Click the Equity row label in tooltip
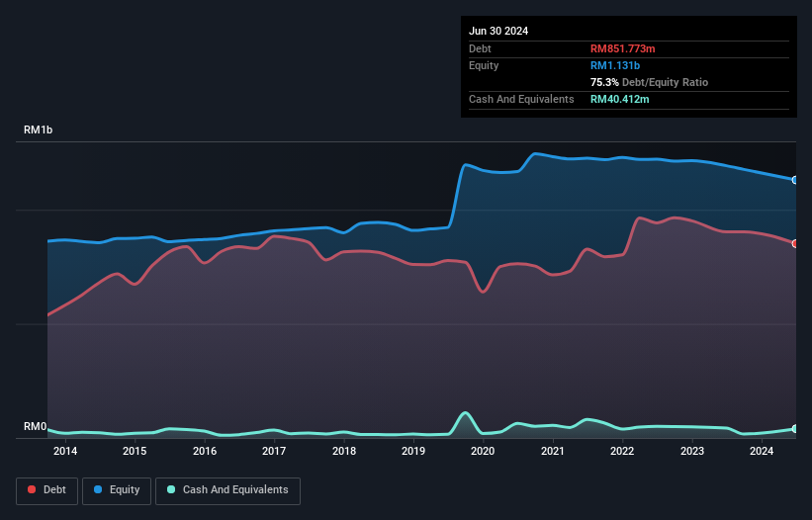The image size is (812, 520). (484, 65)
